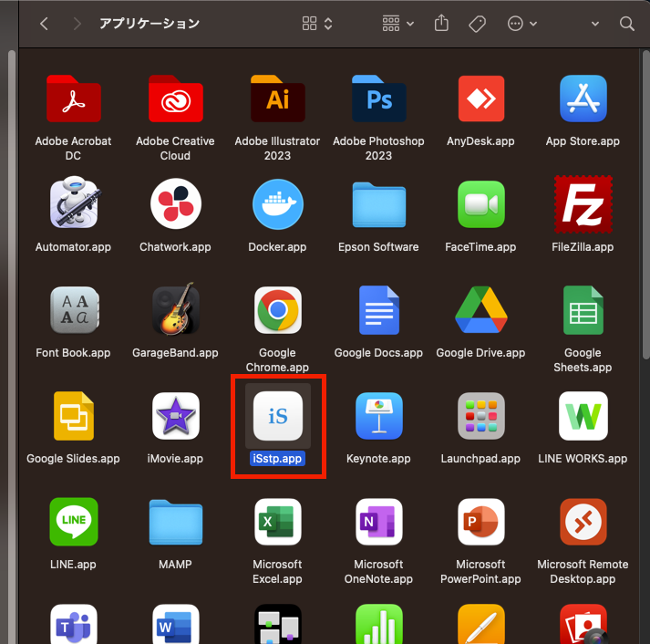650x644 pixels.
Task: Select the Google Sheets.app icon
Action: click(x=583, y=310)
